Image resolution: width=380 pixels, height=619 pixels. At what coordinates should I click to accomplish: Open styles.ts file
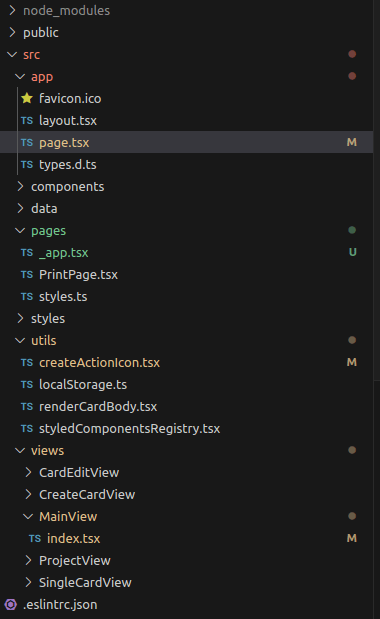pyautogui.click(x=63, y=296)
